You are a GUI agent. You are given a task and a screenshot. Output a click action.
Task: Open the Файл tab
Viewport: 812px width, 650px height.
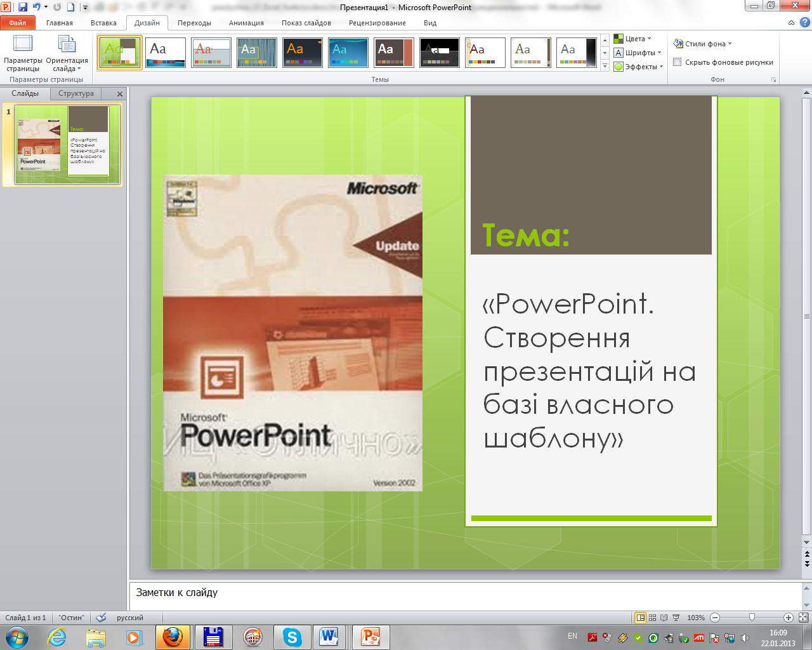click(x=18, y=23)
